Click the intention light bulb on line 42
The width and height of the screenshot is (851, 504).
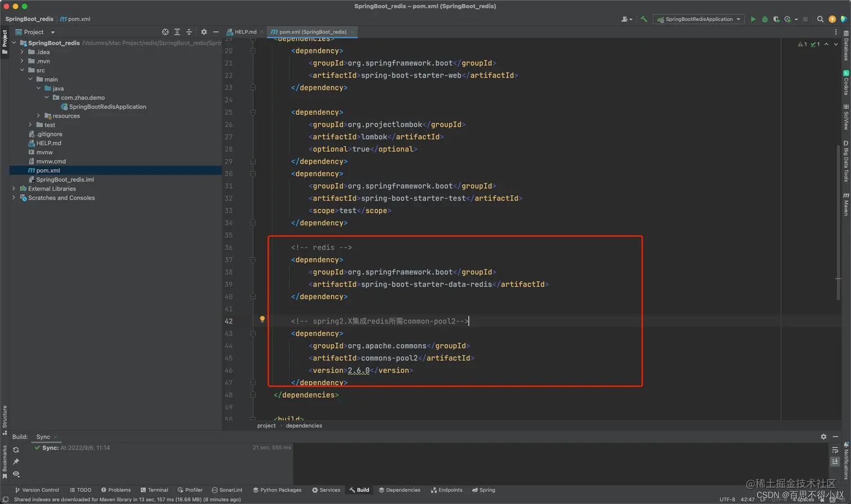coord(262,319)
